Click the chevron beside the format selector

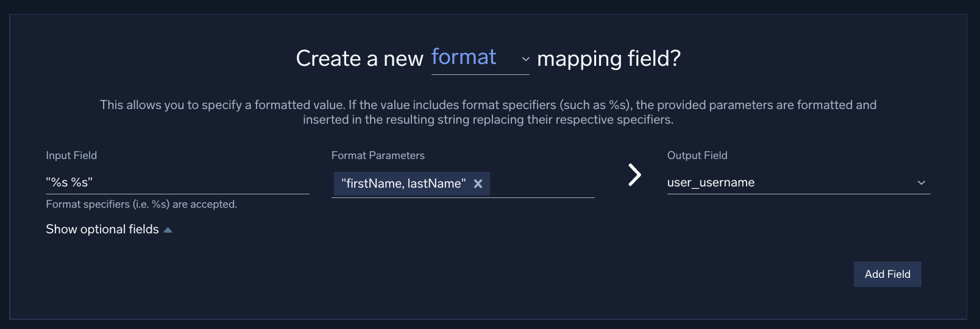click(x=525, y=59)
